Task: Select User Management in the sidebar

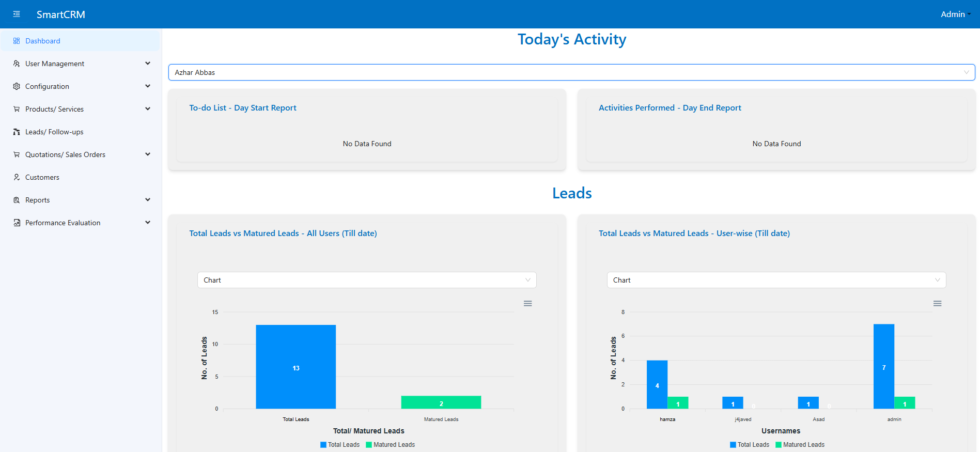Action: point(81,64)
